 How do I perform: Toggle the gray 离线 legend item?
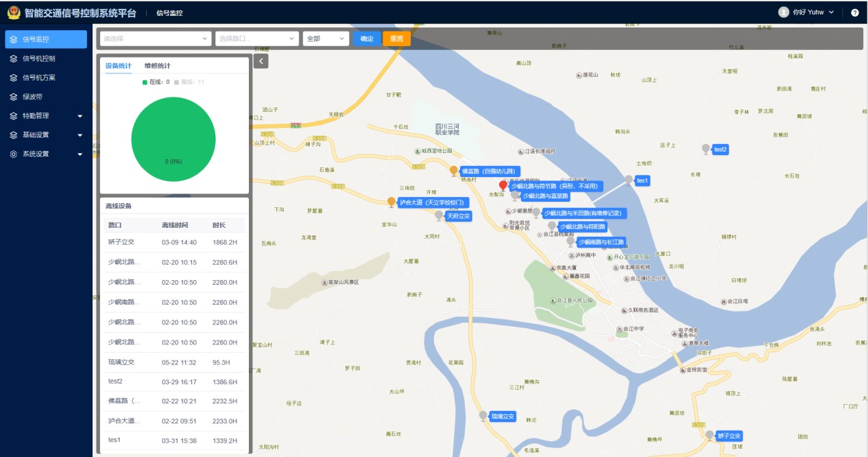click(189, 82)
